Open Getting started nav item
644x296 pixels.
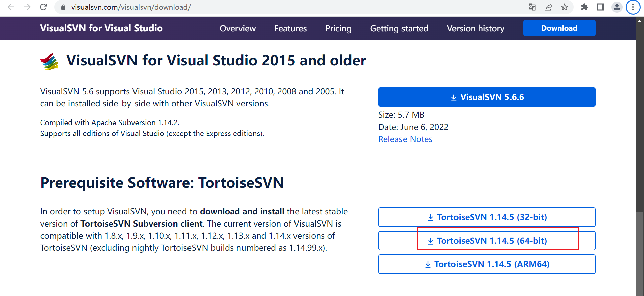point(399,28)
